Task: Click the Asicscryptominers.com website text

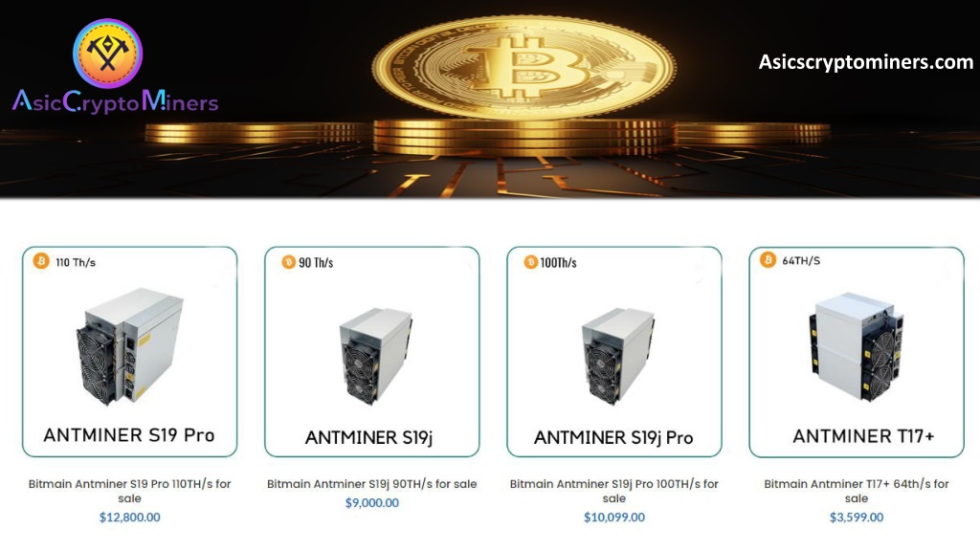Action: (x=865, y=62)
